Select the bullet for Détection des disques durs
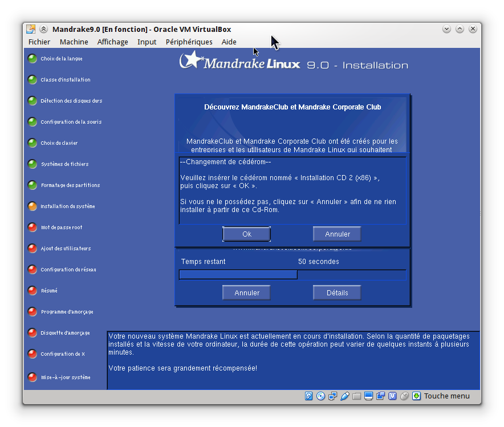The image size is (504, 427). pyautogui.click(x=32, y=101)
